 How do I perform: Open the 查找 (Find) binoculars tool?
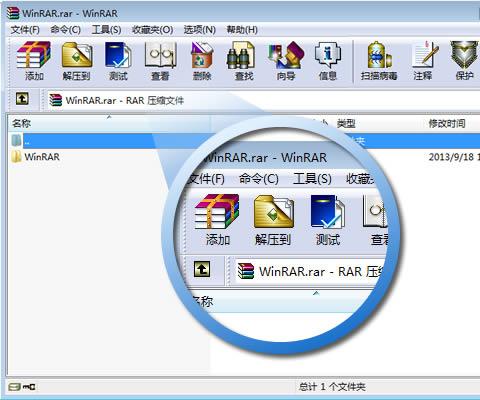pos(244,61)
